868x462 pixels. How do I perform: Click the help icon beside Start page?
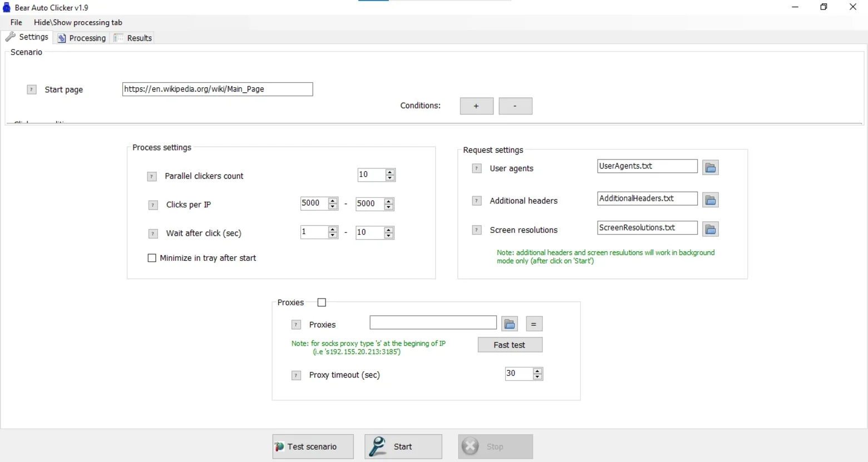point(32,90)
